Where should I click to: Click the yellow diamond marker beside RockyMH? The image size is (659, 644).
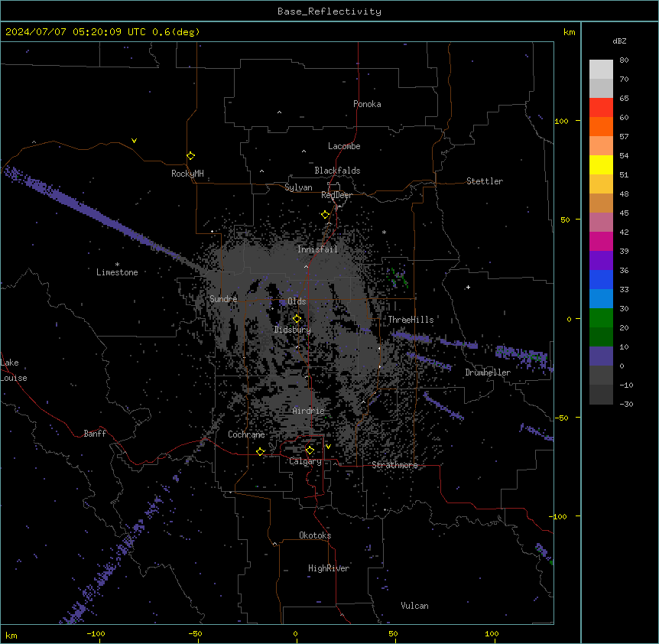[x=190, y=156]
